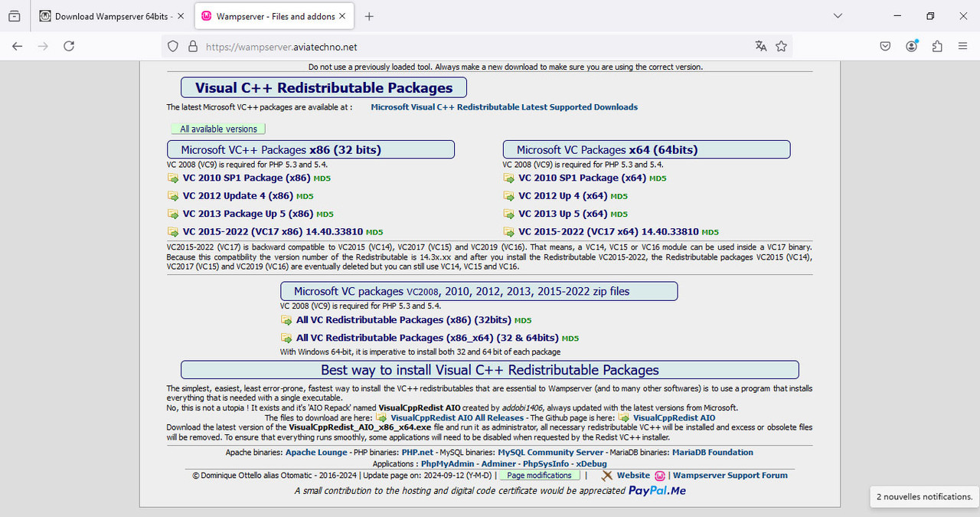Download VC 2010 SP1 Package (x64)
The height and width of the screenshot is (517, 980).
click(583, 178)
